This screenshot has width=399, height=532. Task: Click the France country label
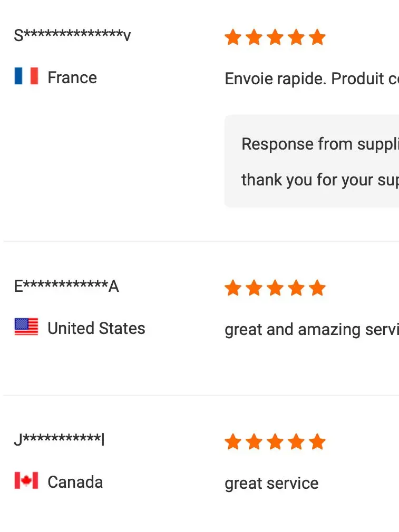click(72, 77)
